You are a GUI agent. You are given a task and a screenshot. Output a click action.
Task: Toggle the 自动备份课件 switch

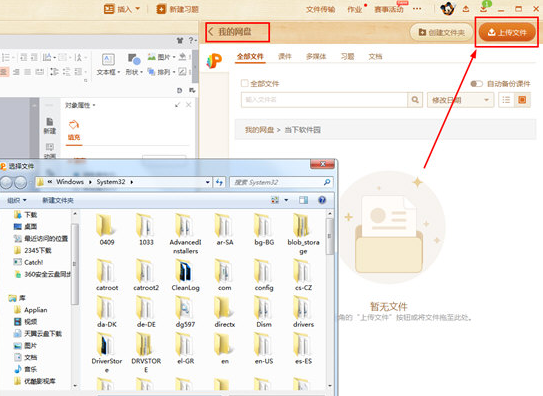(477, 83)
